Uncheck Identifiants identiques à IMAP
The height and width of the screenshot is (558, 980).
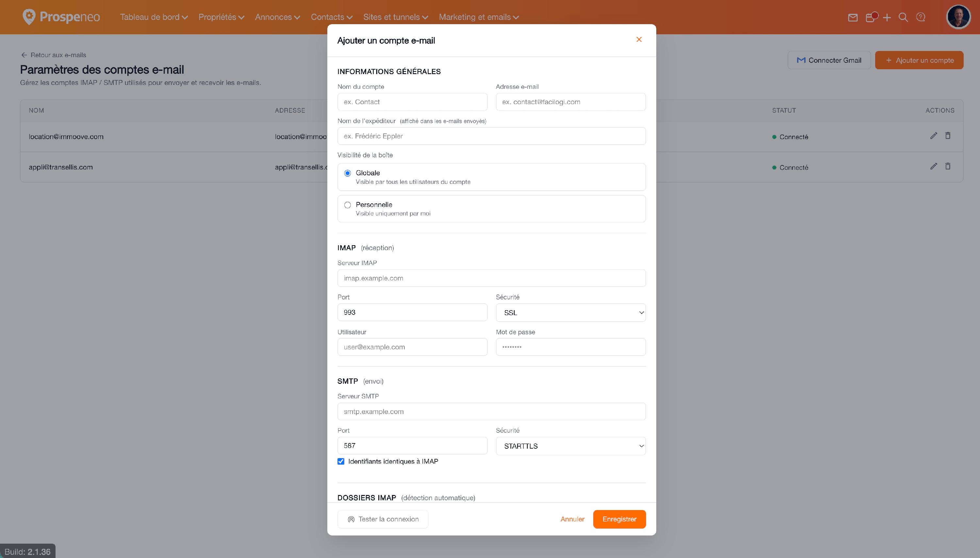(341, 461)
